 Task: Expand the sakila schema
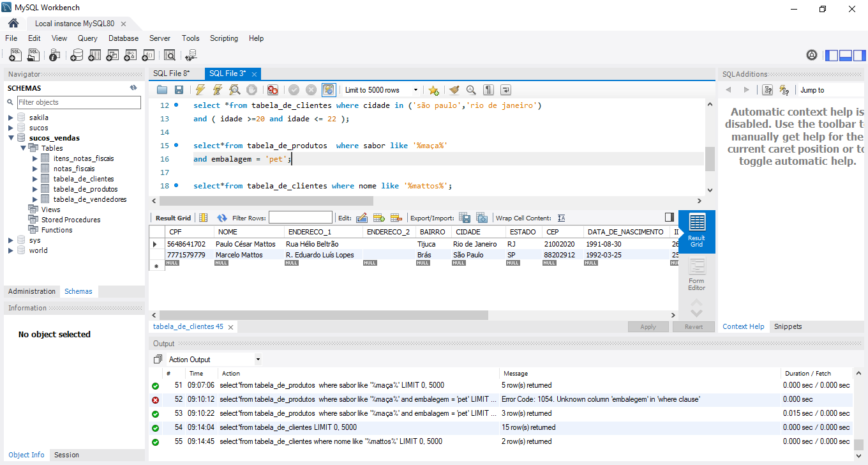pos(11,118)
